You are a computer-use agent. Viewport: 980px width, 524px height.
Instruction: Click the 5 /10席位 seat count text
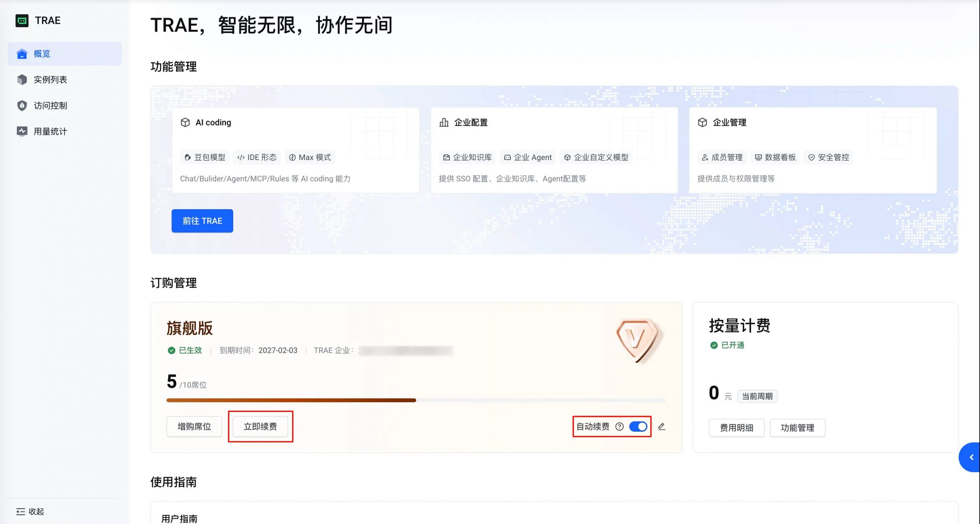tap(187, 382)
